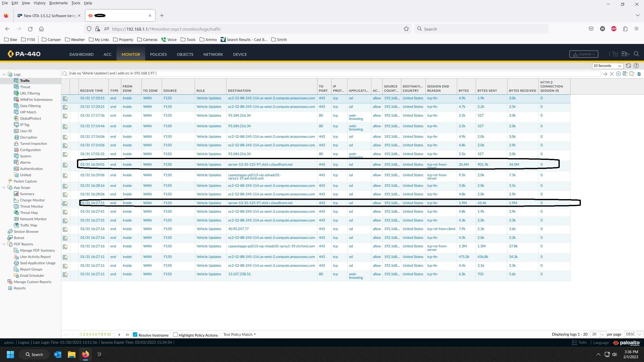The width and height of the screenshot is (644, 362).
Task: Open the Commit button
Action: (x=584, y=54)
